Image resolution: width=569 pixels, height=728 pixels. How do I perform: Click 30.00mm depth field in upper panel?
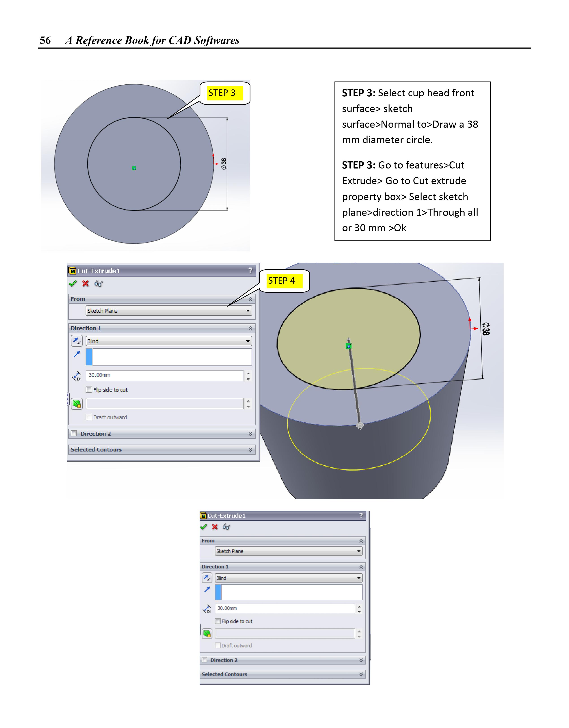[164, 375]
